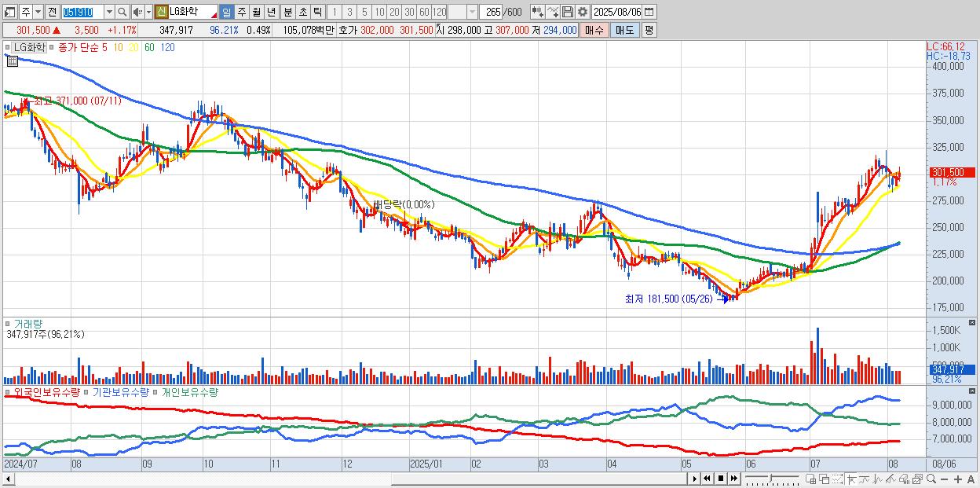980x488 pixels.
Task: Click the 거래량 volume panel label
Action: [x=27, y=323]
